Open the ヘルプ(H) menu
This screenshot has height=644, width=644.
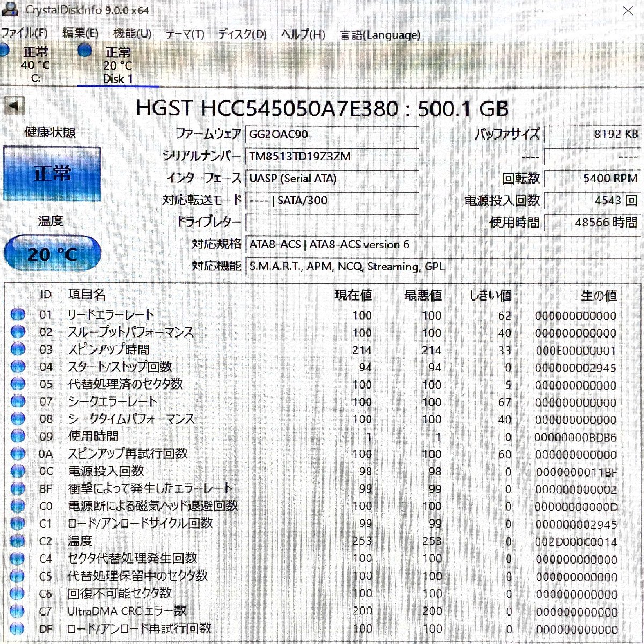(x=303, y=34)
